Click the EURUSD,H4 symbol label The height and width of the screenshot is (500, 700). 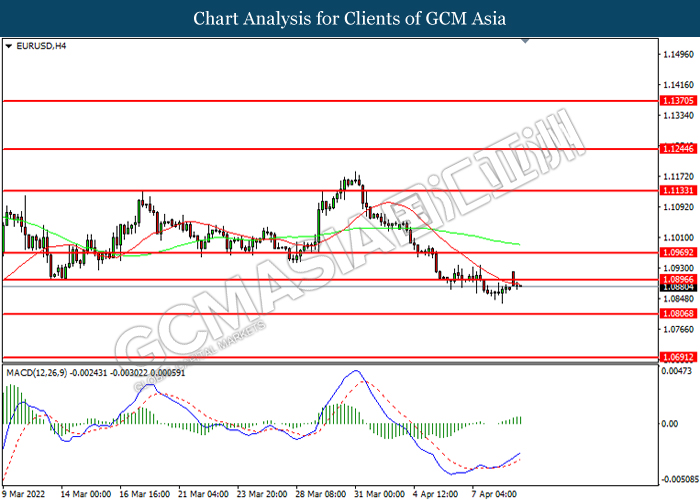41,46
